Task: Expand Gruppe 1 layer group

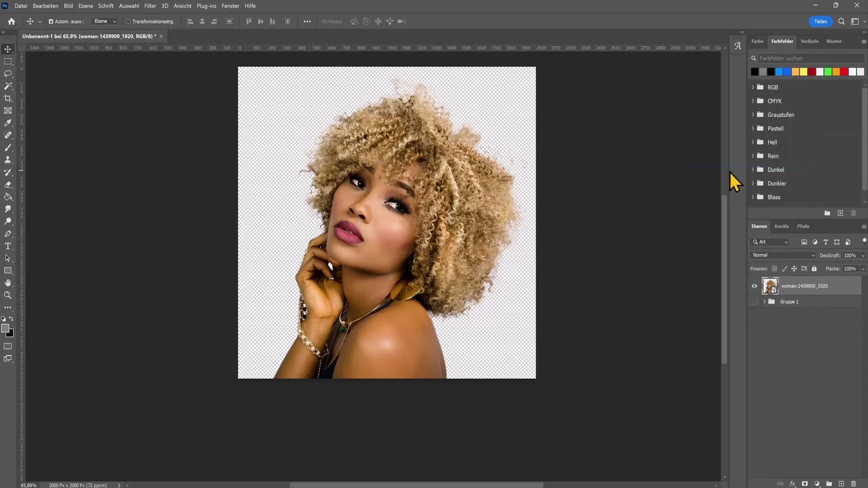Action: pos(765,301)
